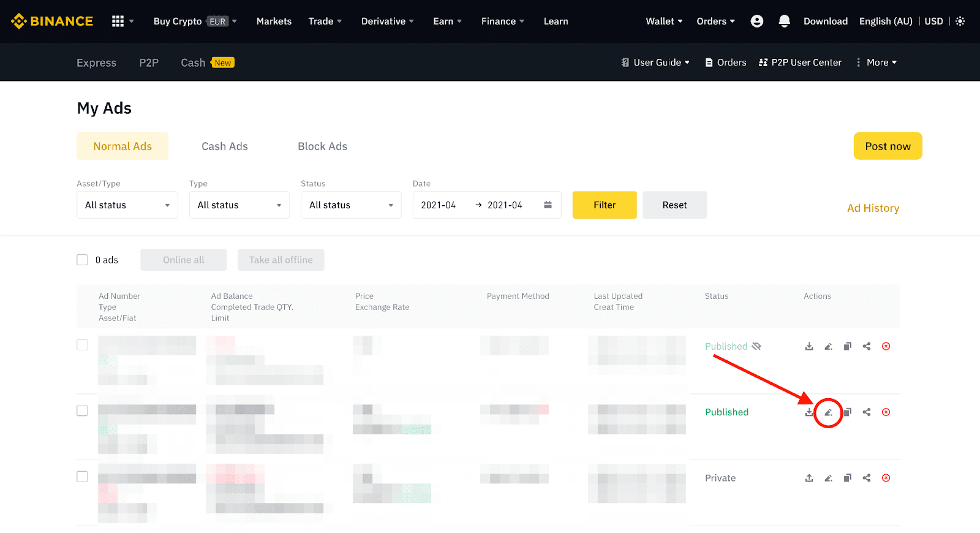Open the Status filter dropdown
This screenshot has width=980, height=533.
[351, 205]
